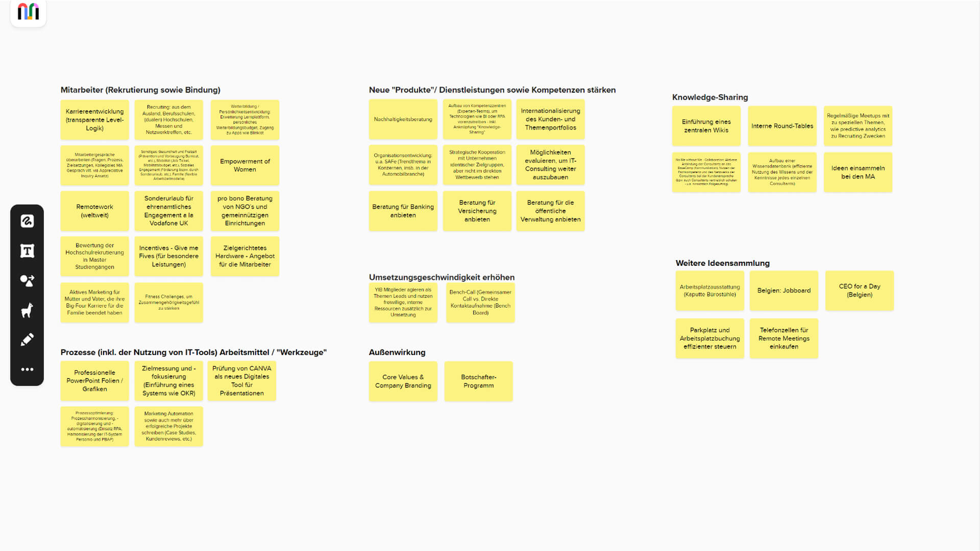Click the color/paint tool icon
This screenshot has height=551, width=980.
point(27,339)
